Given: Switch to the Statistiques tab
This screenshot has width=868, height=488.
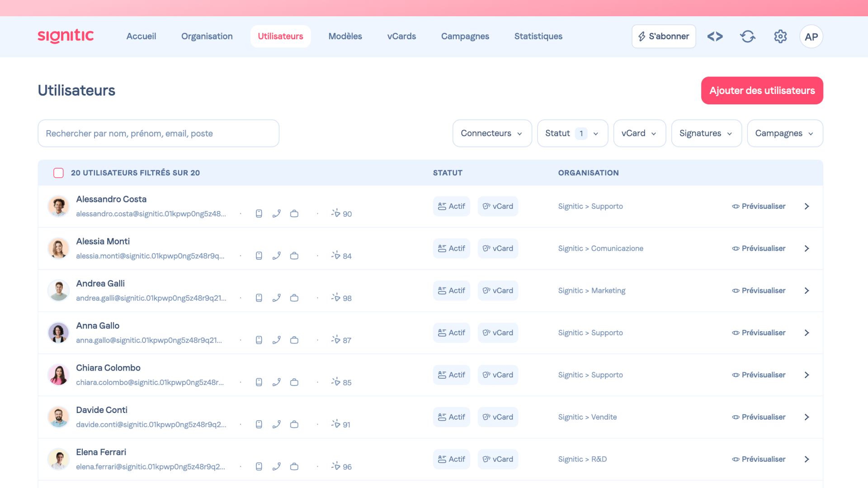Looking at the screenshot, I should pos(538,36).
